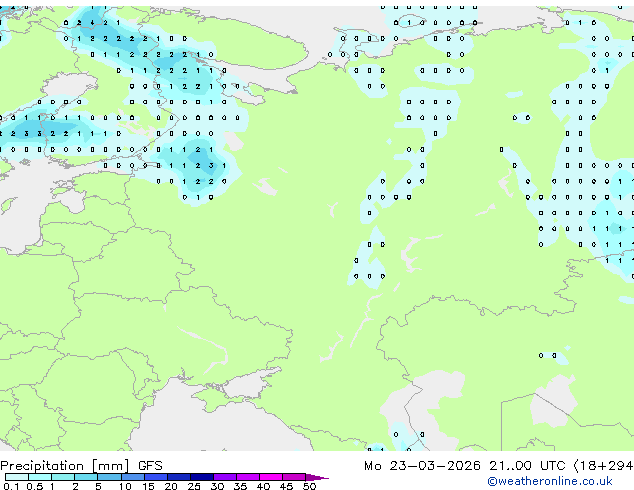Click the '[mm]' unit label
634x490 pixels.
click(110, 466)
